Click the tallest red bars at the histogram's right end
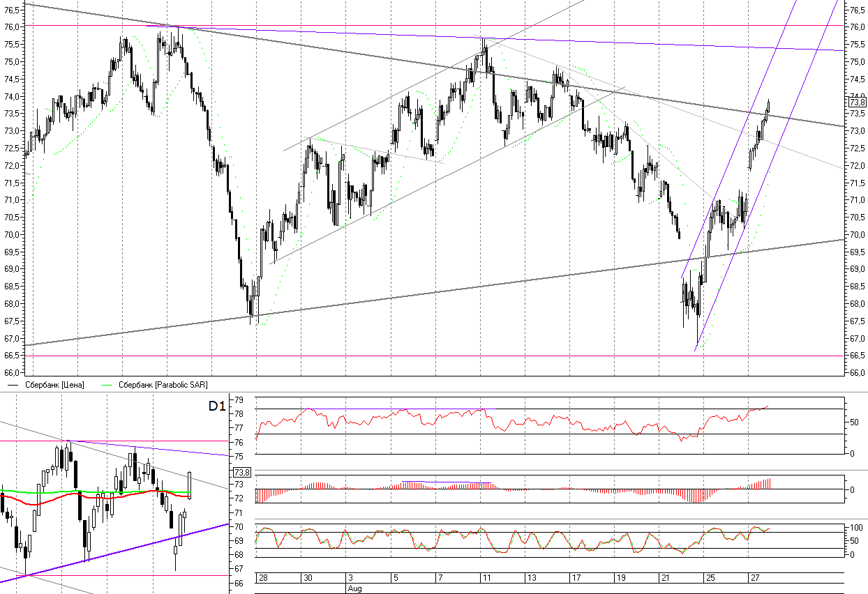 pyautogui.click(x=768, y=483)
